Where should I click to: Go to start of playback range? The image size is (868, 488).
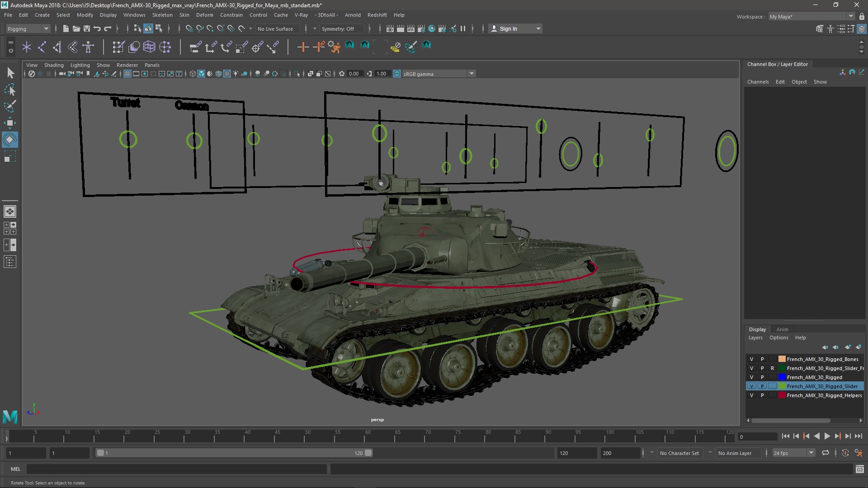(x=785, y=436)
